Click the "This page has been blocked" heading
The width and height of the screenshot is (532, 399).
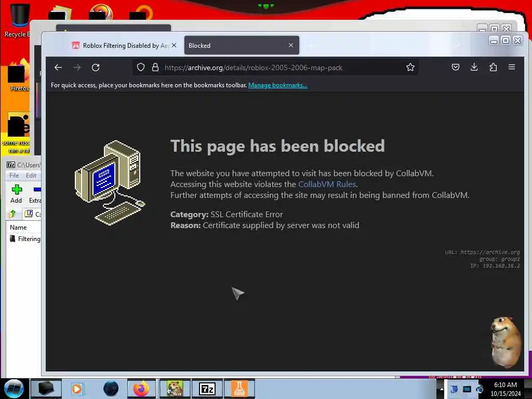click(277, 146)
